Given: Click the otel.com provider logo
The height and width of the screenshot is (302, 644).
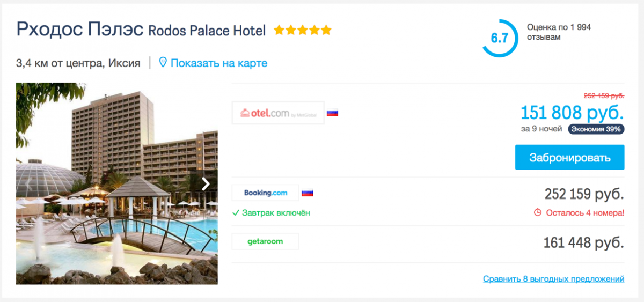Looking at the screenshot, I should 278,113.
